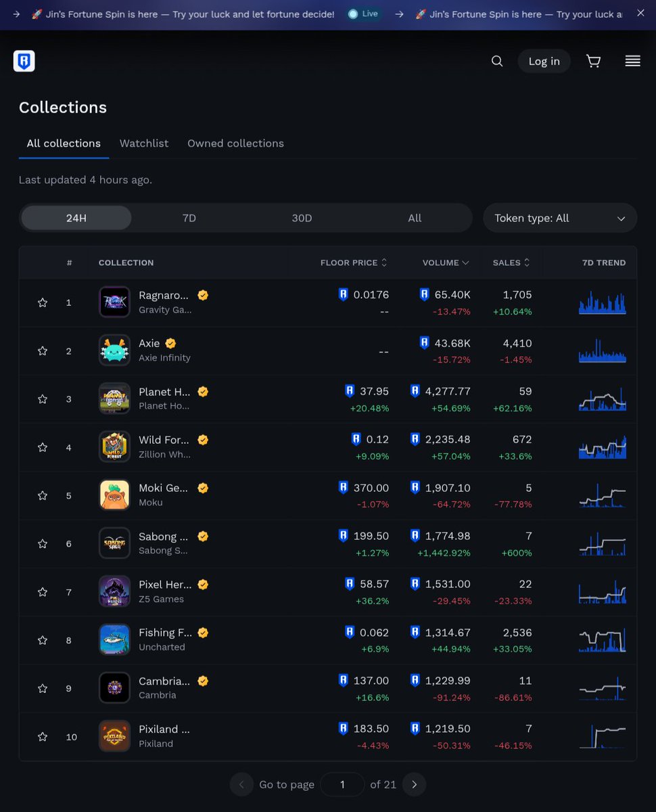This screenshot has width=656, height=812.
Task: Dismiss the Fortune Spin announcement banner
Action: (640, 13)
